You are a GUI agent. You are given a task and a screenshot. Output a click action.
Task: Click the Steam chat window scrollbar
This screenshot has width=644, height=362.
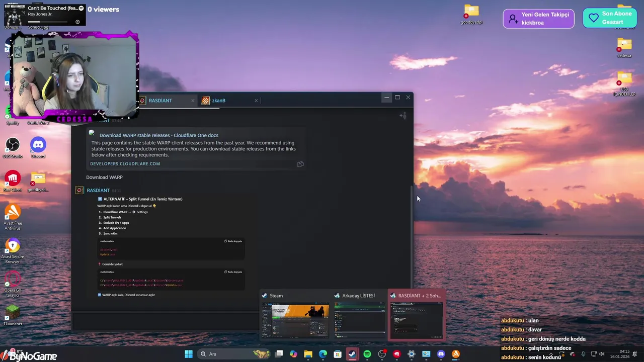click(x=412, y=236)
